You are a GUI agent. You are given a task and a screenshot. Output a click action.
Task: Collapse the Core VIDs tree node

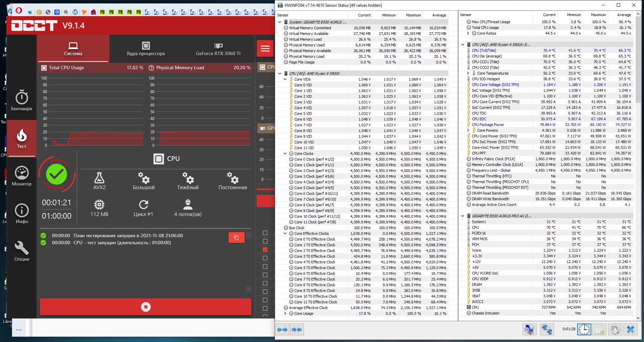285,79
